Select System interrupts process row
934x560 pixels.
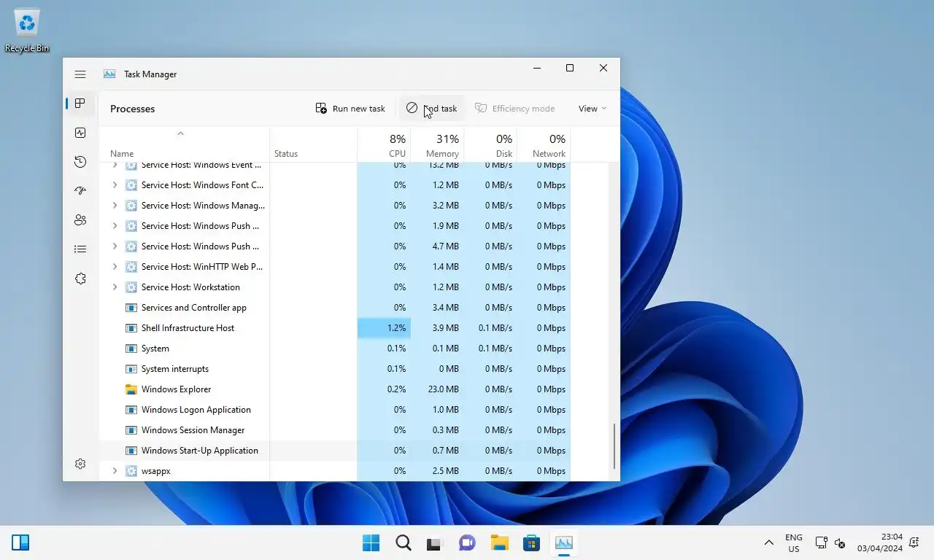(334, 369)
